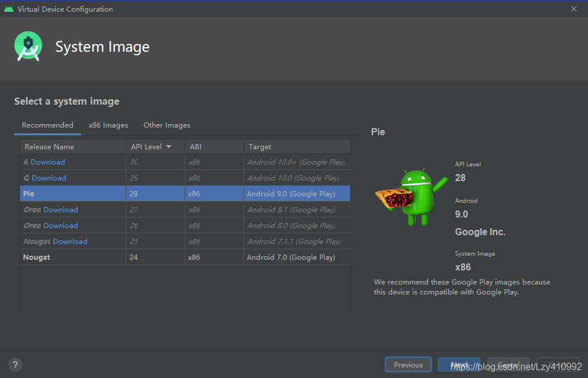The image size is (588, 378).
Task: Download the Oreo API 27 image
Action: pyautogui.click(x=61, y=210)
